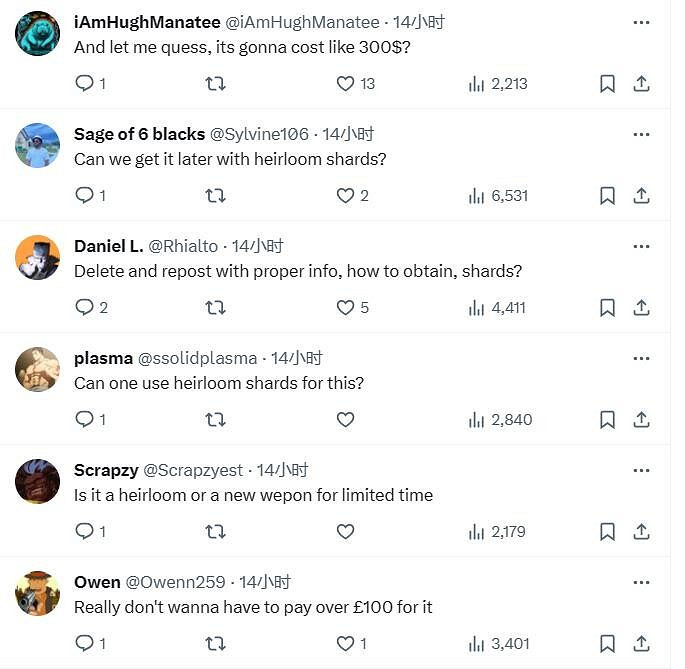
Task: Reply to iAmHughManatee's tweet
Action: click(x=85, y=84)
